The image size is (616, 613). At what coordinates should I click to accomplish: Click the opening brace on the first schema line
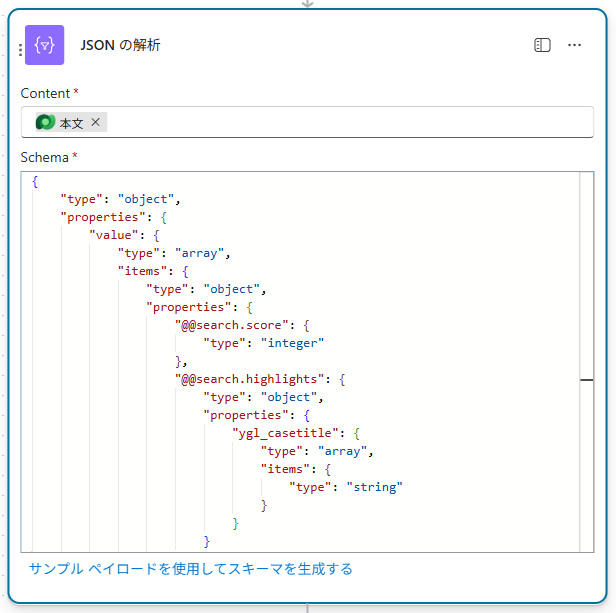pos(35,181)
